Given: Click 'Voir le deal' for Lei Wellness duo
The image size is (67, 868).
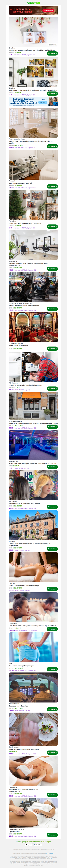Looking at the screenshot, I should pyautogui.click(x=52, y=629).
